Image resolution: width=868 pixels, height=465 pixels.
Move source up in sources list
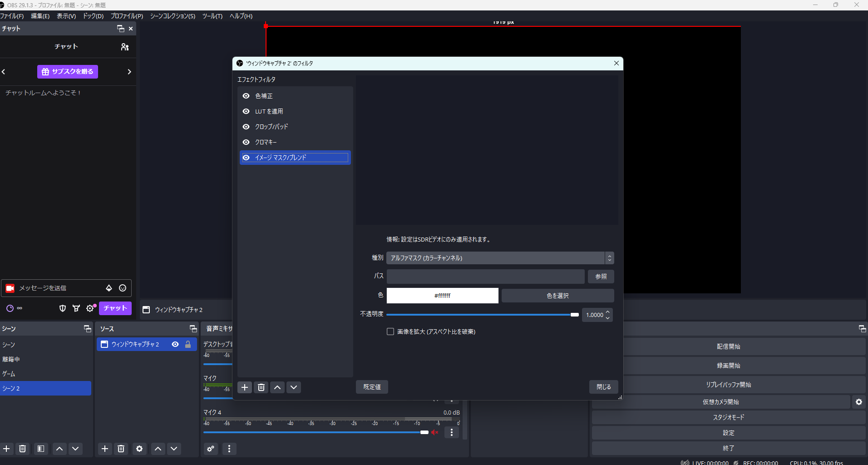pos(158,449)
